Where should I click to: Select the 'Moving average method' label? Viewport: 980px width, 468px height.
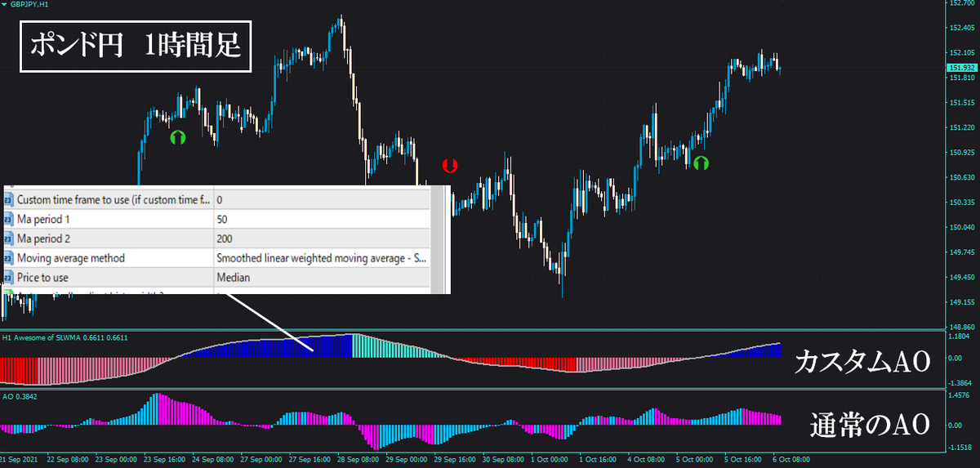71,258
